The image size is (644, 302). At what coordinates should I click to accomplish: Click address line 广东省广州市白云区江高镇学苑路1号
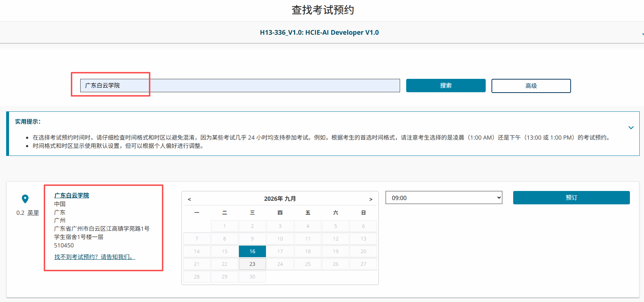(102, 229)
